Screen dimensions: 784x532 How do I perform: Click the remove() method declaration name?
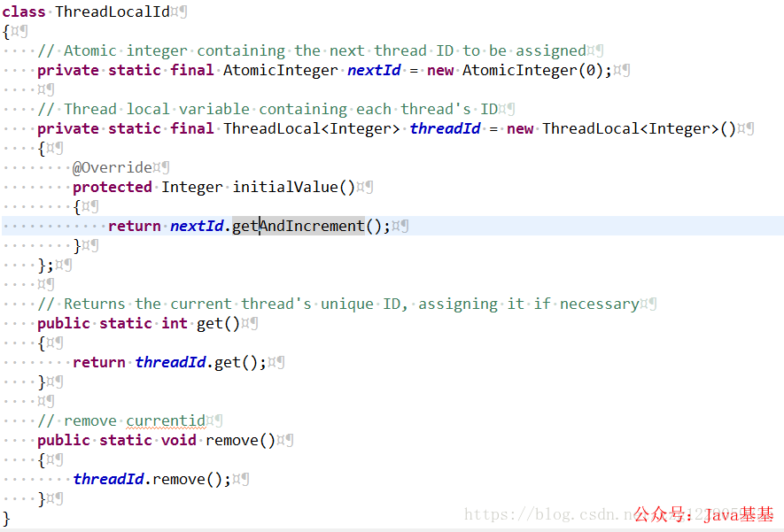click(240, 440)
